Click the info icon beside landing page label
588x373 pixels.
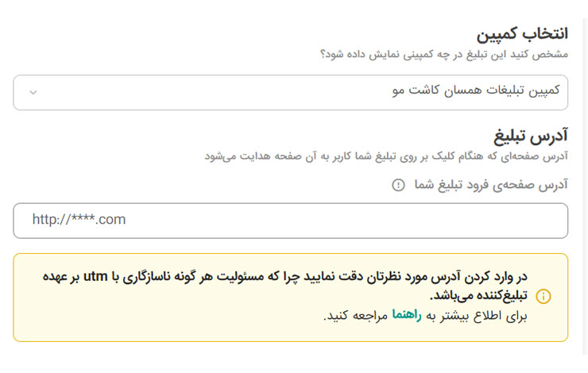(398, 185)
